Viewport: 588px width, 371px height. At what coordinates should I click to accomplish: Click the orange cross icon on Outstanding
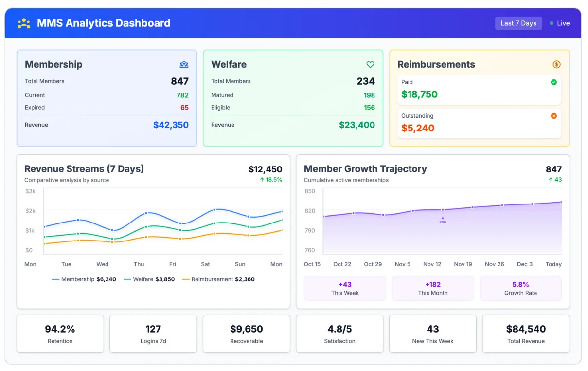[x=553, y=116]
